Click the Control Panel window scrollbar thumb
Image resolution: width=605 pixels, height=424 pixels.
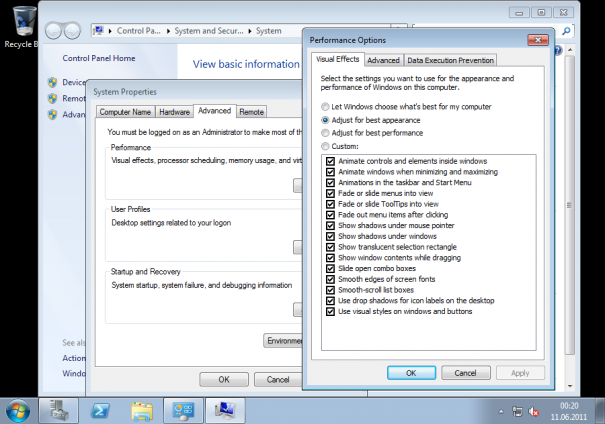tap(570, 205)
